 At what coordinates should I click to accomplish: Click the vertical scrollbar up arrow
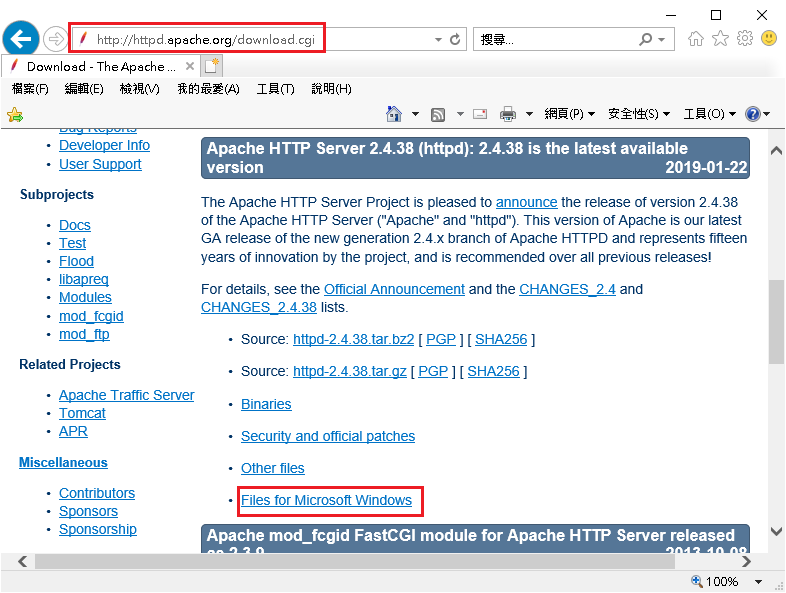(776, 150)
